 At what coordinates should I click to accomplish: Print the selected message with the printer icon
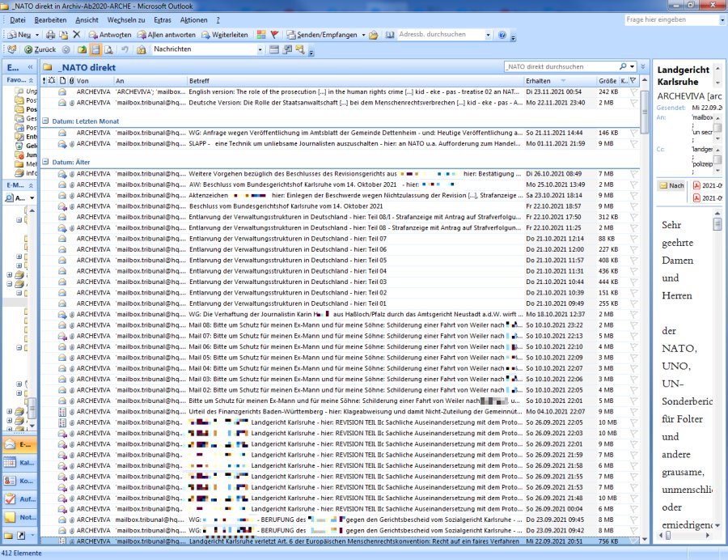51,35
